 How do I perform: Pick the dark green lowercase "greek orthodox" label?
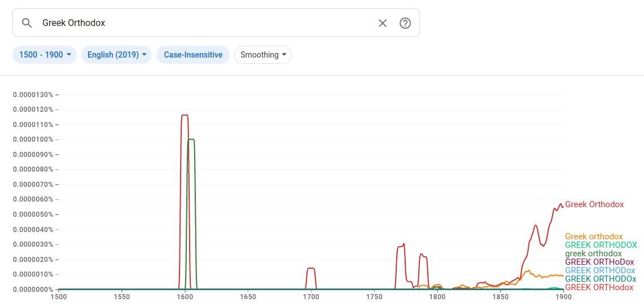pos(593,253)
